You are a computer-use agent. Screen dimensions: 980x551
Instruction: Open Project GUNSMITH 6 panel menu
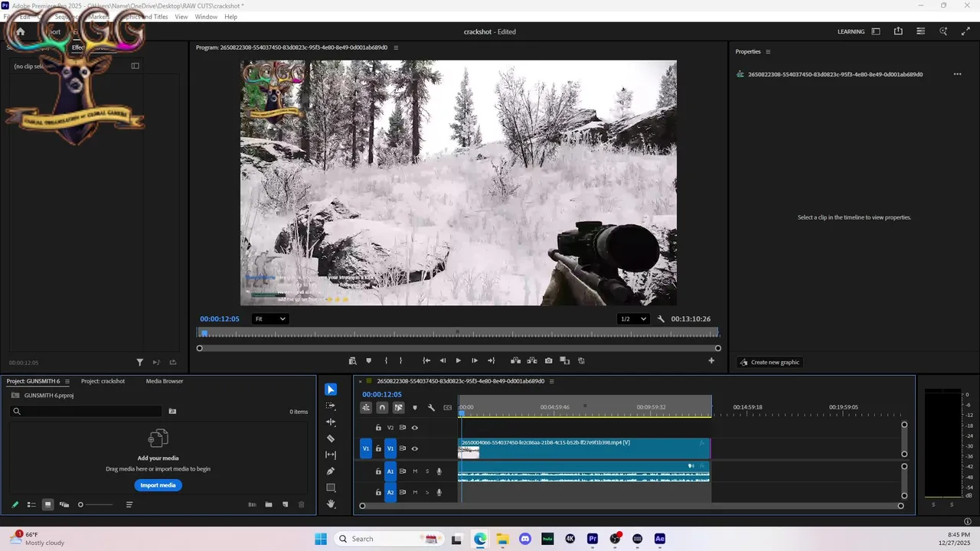click(x=67, y=381)
